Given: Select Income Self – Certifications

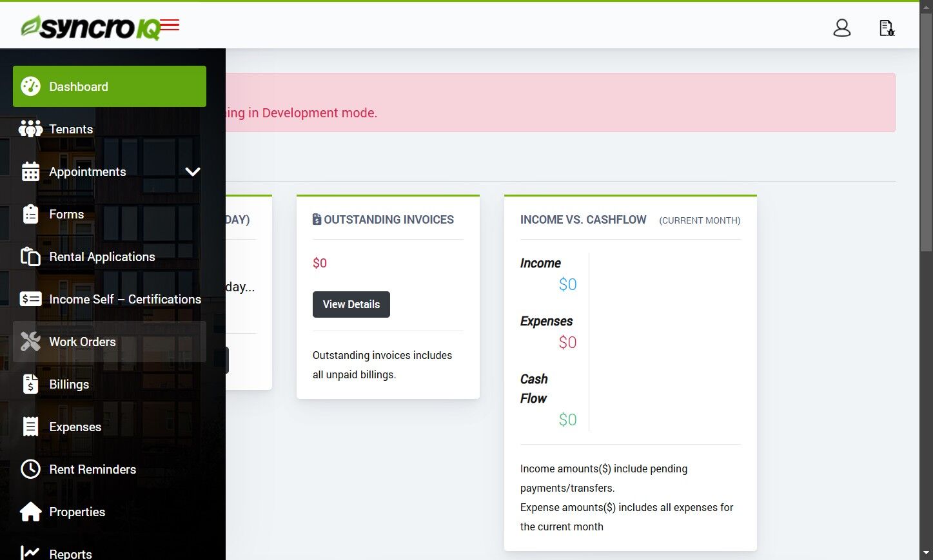Looking at the screenshot, I should tap(110, 299).
